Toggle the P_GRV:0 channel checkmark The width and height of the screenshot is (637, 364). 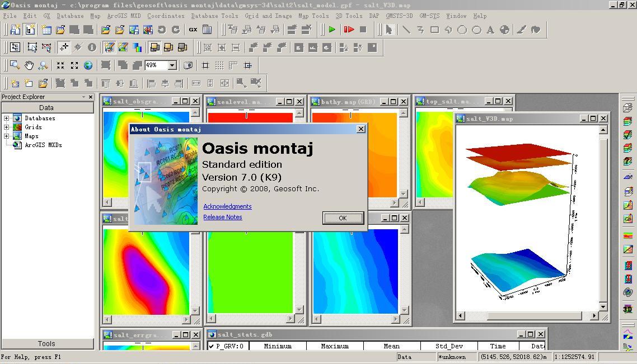coord(211,346)
